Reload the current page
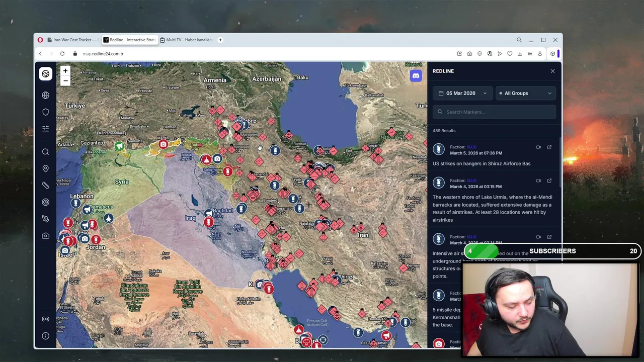Screen dimensions: 644x362 (62, 54)
